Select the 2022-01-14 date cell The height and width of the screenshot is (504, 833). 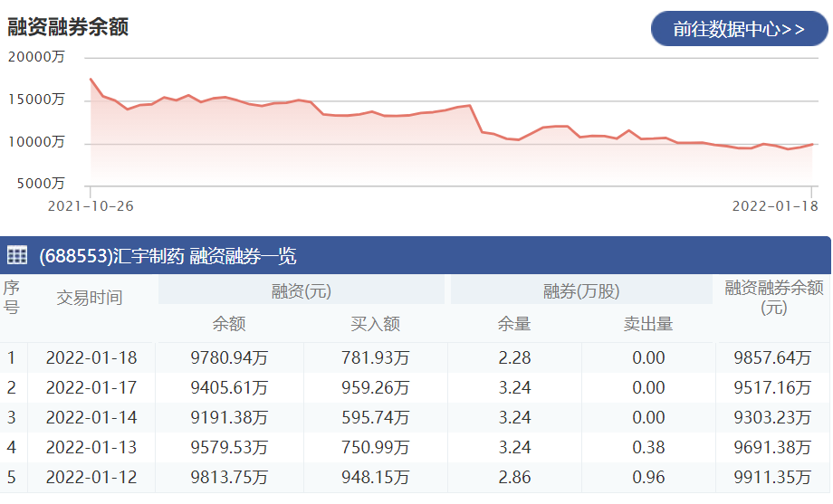point(91,417)
